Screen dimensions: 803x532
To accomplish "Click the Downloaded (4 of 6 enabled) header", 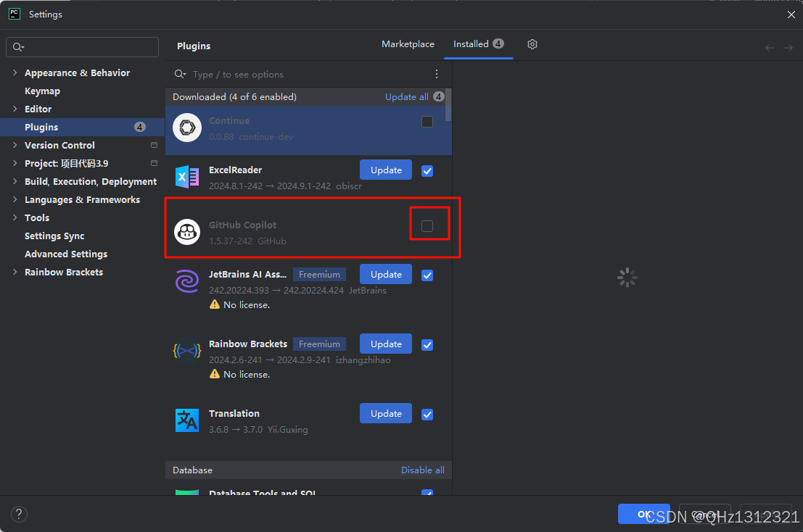I will coord(234,96).
